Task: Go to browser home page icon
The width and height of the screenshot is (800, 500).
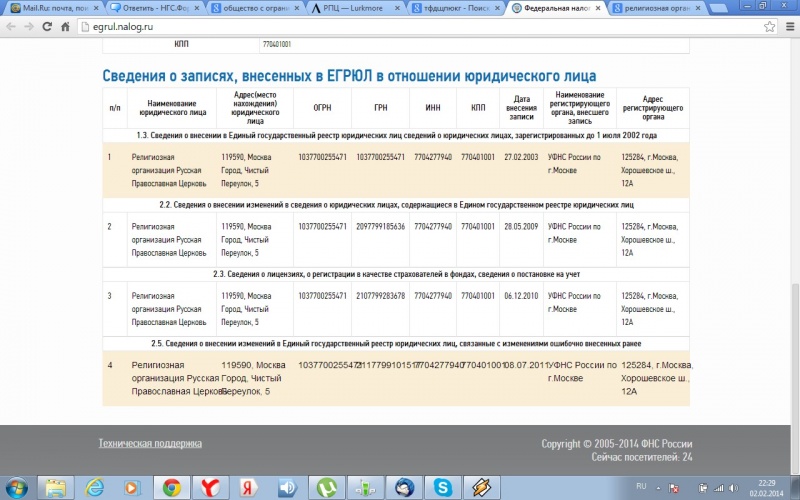Action: click(x=65, y=27)
